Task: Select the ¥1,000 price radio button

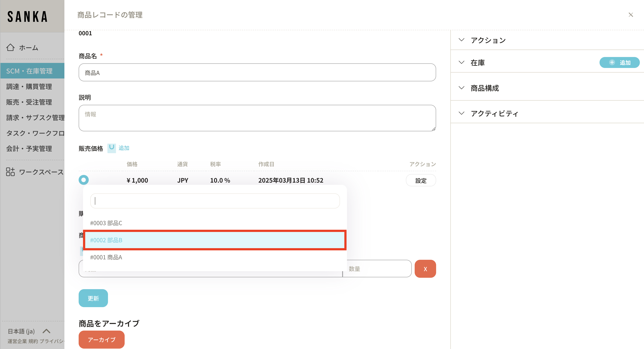Action: (x=83, y=180)
